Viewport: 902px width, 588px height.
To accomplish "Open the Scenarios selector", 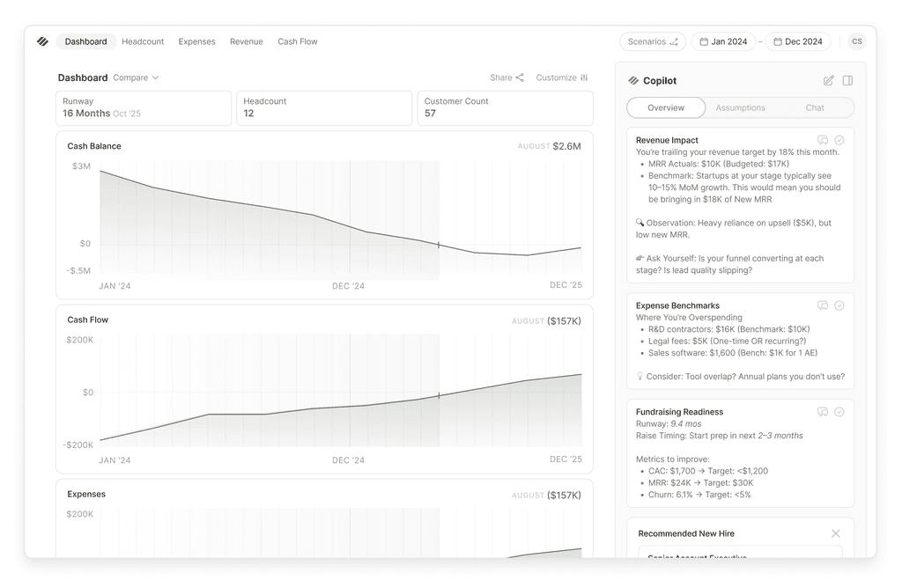I will [x=652, y=40].
